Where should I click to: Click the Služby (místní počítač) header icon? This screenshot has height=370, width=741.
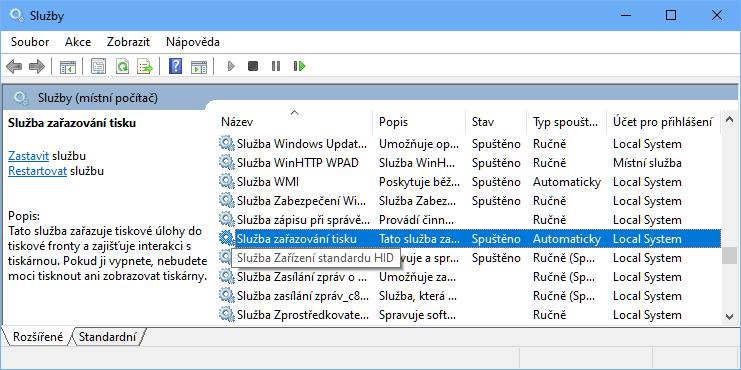point(21,98)
